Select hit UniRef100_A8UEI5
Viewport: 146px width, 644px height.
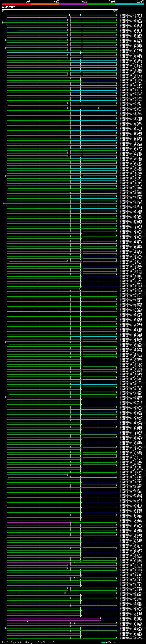pos(131,206)
